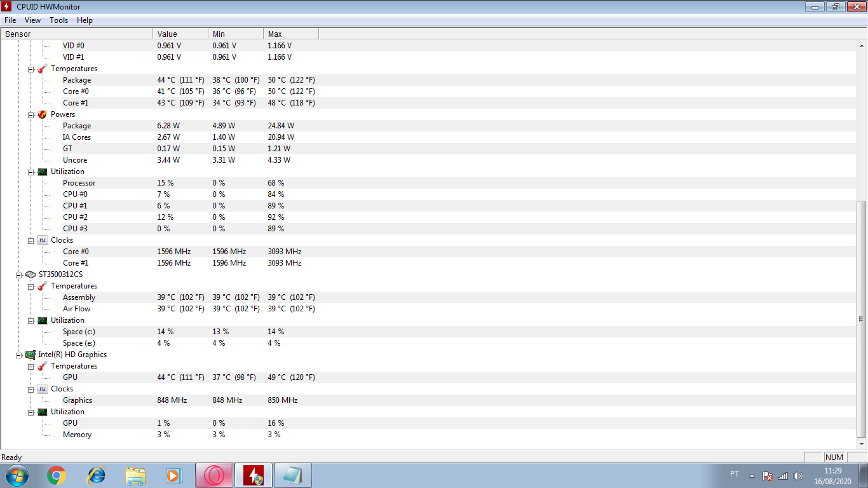868x488 pixels.
Task: Click the vertical scrollbar thumb
Action: (x=862, y=318)
